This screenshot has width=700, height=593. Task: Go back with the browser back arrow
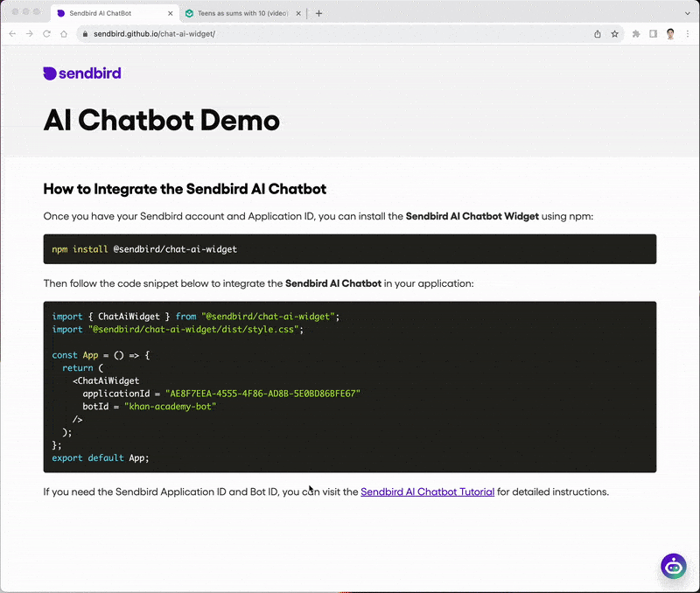[x=12, y=34]
